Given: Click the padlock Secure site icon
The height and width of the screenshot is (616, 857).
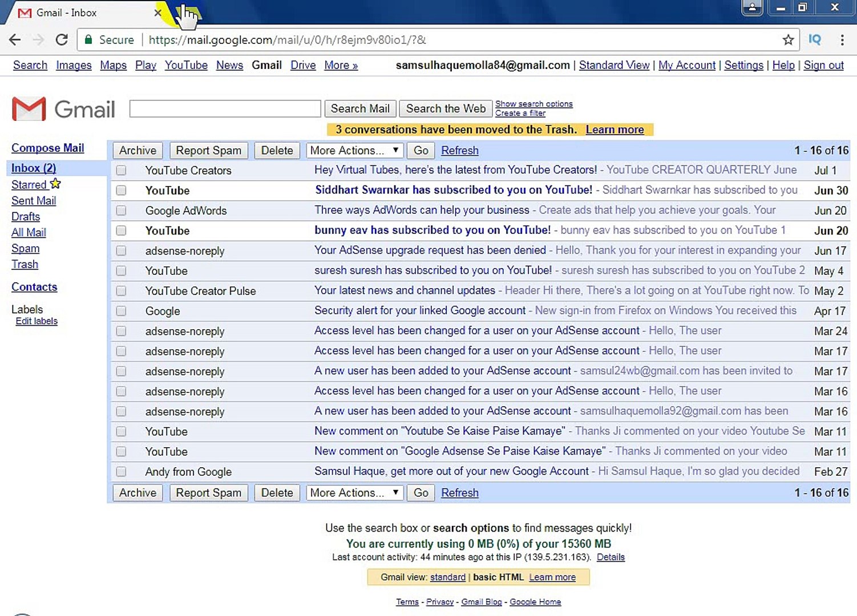Looking at the screenshot, I should 88,40.
